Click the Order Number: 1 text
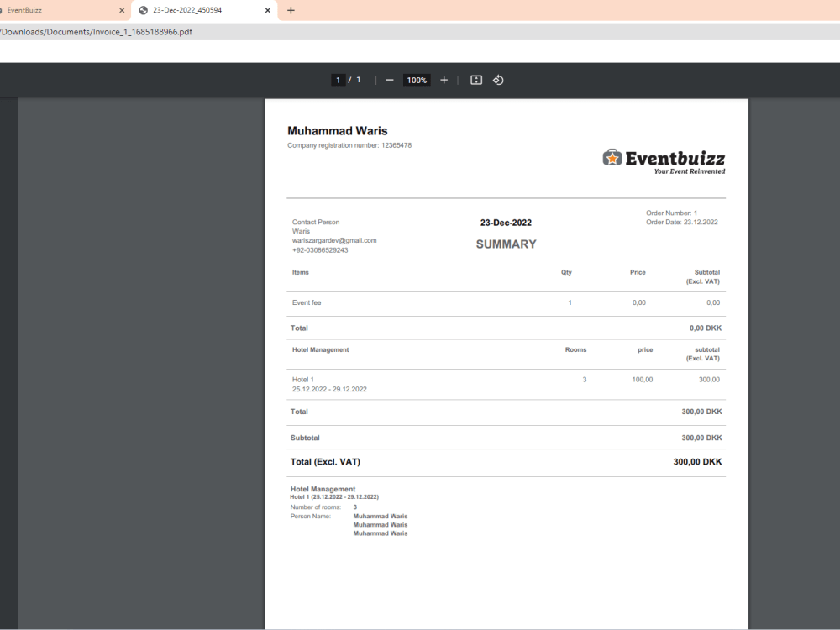Viewport: 840px width, 630px height. pos(671,213)
